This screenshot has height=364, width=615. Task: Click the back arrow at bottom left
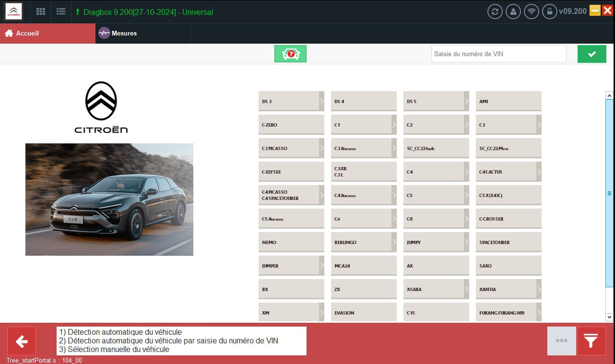[21, 341]
